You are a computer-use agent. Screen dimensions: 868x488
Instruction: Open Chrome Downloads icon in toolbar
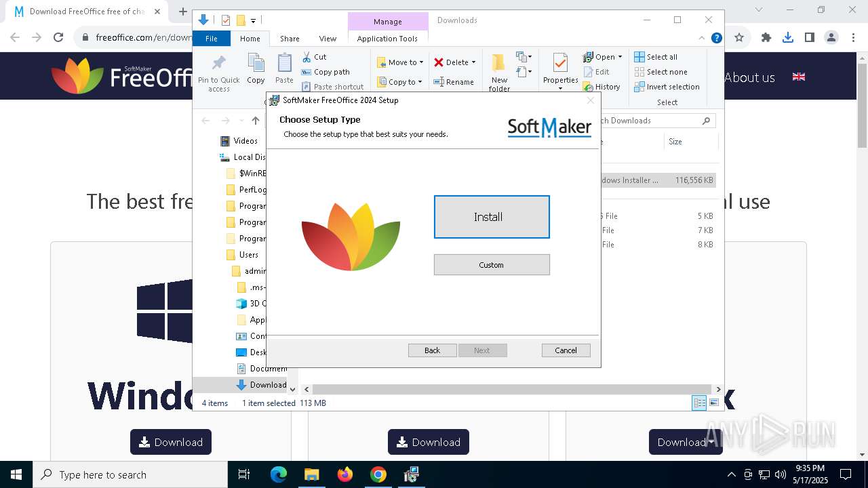[788, 38]
